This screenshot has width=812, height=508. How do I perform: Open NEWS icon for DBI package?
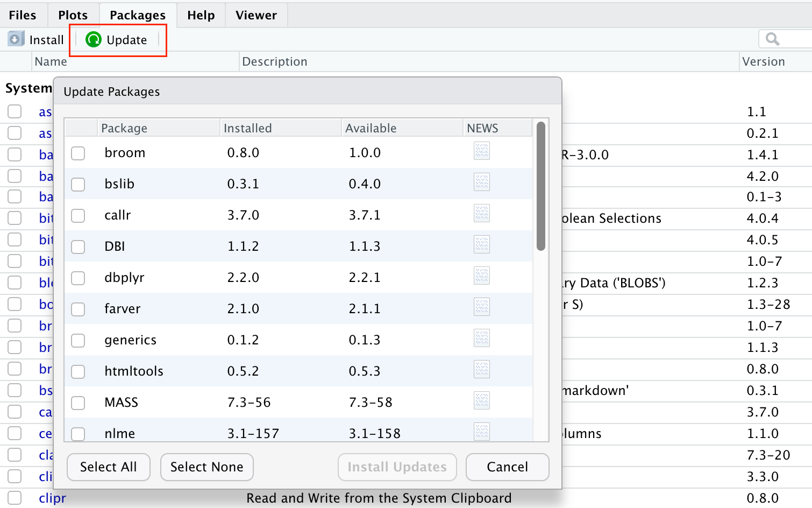[482, 245]
